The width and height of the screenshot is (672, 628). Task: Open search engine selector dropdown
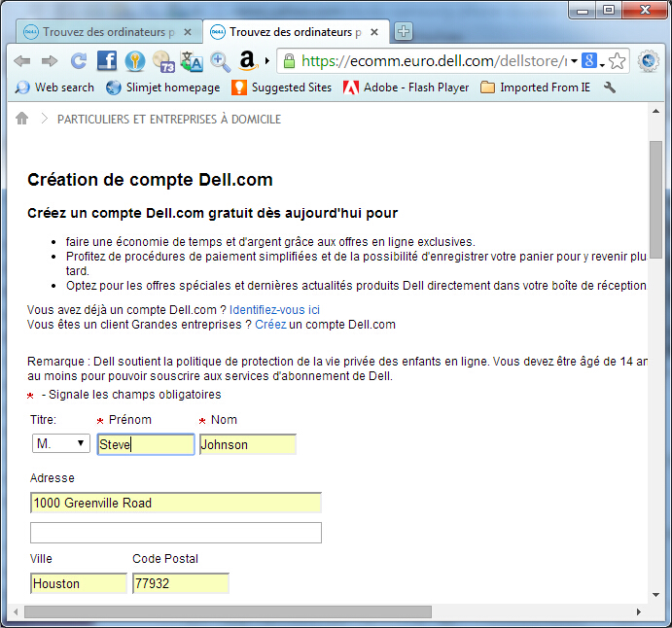[592, 61]
